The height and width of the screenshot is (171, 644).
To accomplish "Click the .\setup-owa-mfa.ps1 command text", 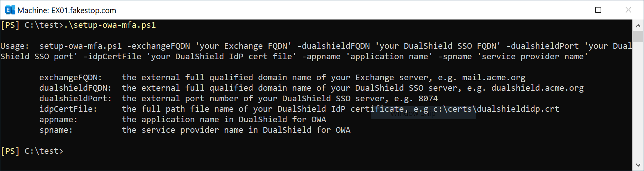I will pyautogui.click(x=110, y=25).
